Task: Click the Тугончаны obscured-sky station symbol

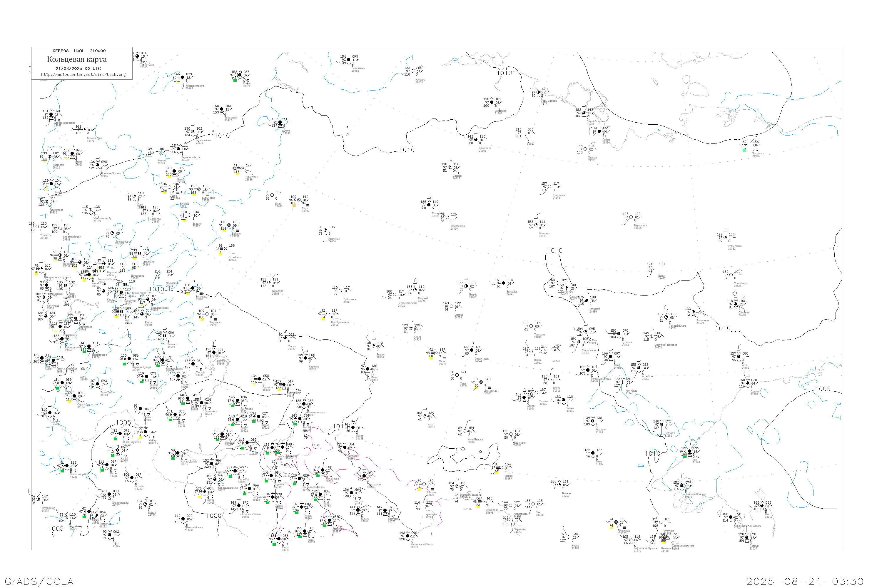Action: click(x=242, y=168)
